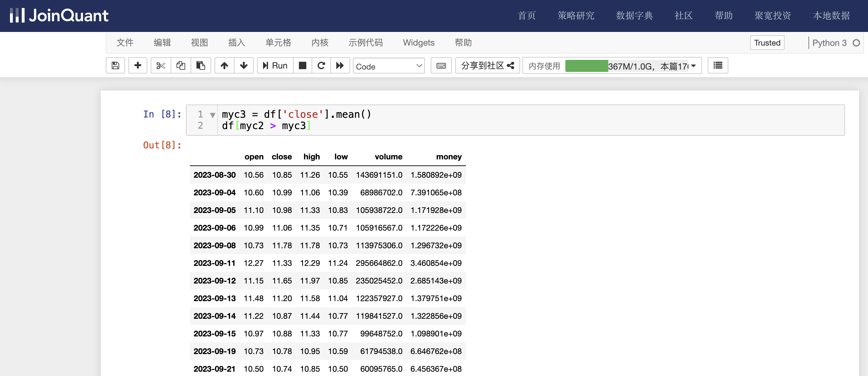The width and height of the screenshot is (868, 376).
Task: Open the Widgets menu
Action: pyautogui.click(x=418, y=43)
